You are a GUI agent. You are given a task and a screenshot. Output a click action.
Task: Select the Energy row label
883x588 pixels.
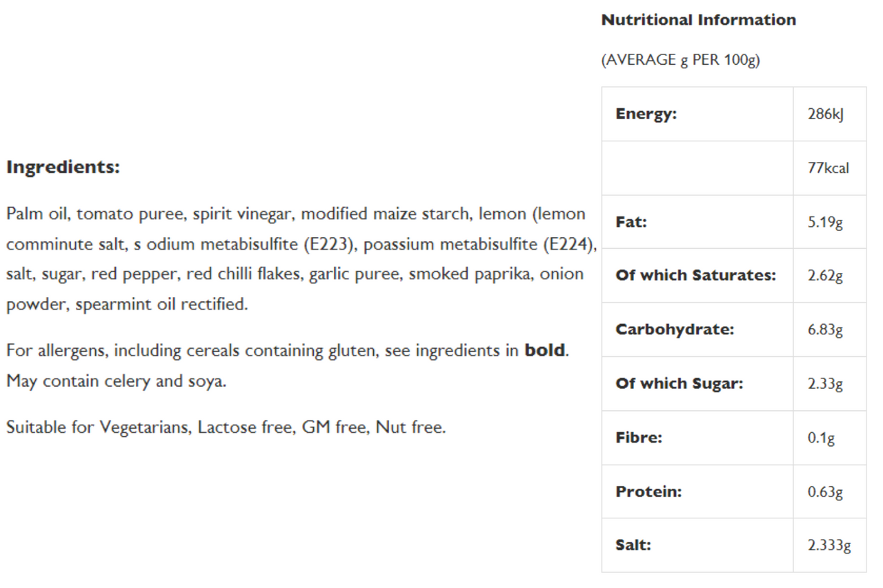pyautogui.click(x=646, y=114)
